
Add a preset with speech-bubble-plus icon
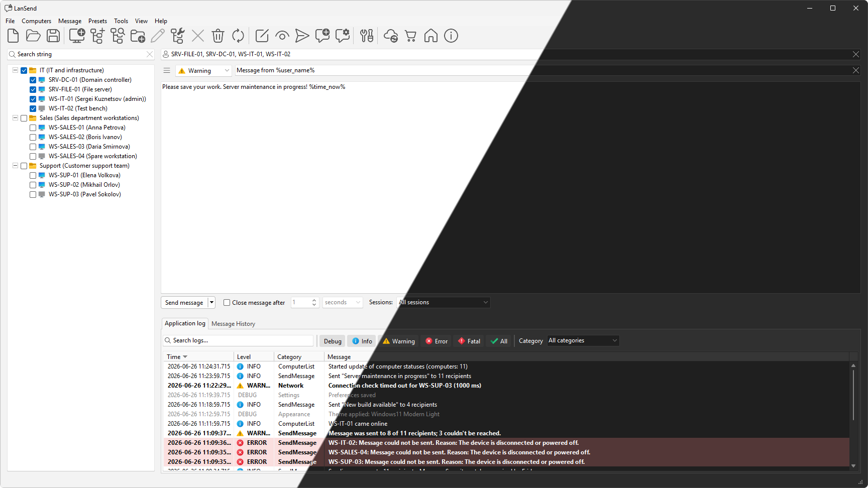click(322, 36)
